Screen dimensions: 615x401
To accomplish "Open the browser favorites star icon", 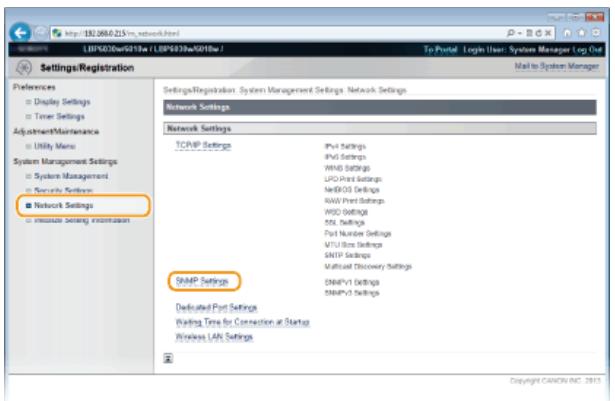I will (582, 33).
